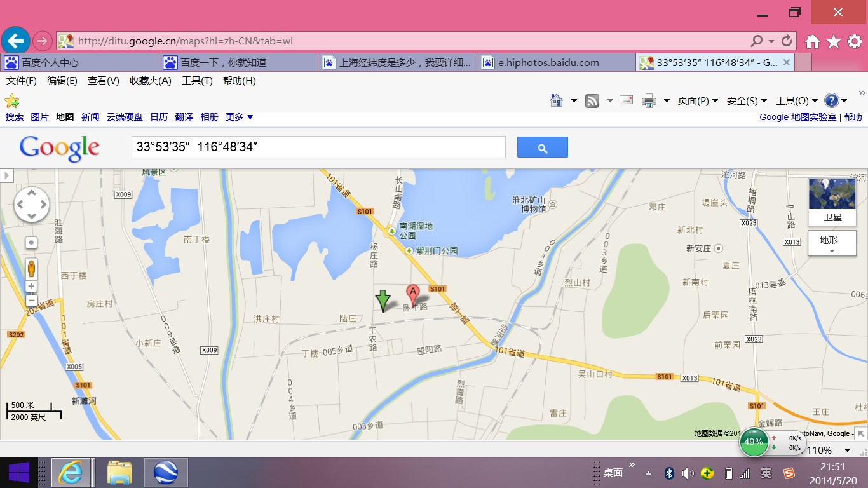Click the 翻译 link
The height and width of the screenshot is (488, 868).
(x=184, y=117)
